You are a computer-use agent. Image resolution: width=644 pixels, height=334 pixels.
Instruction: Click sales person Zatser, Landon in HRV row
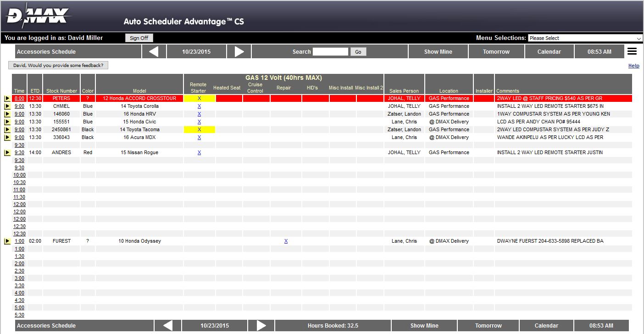point(404,114)
